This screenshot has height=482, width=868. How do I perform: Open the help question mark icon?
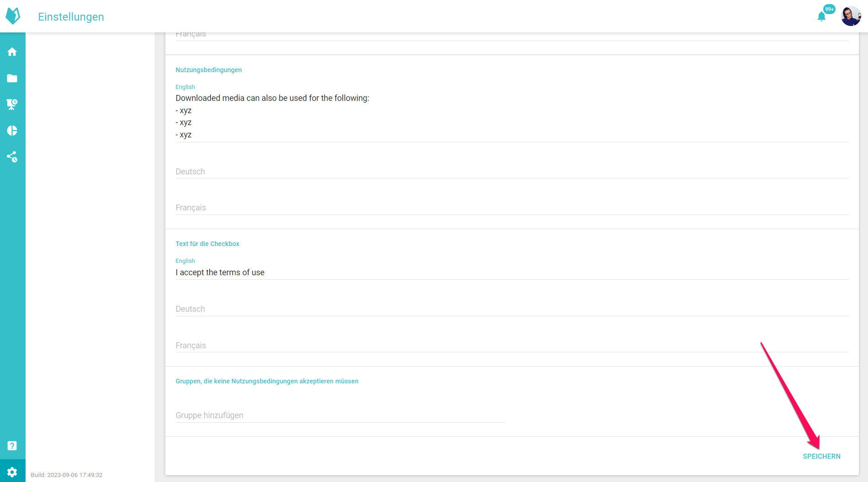12,446
